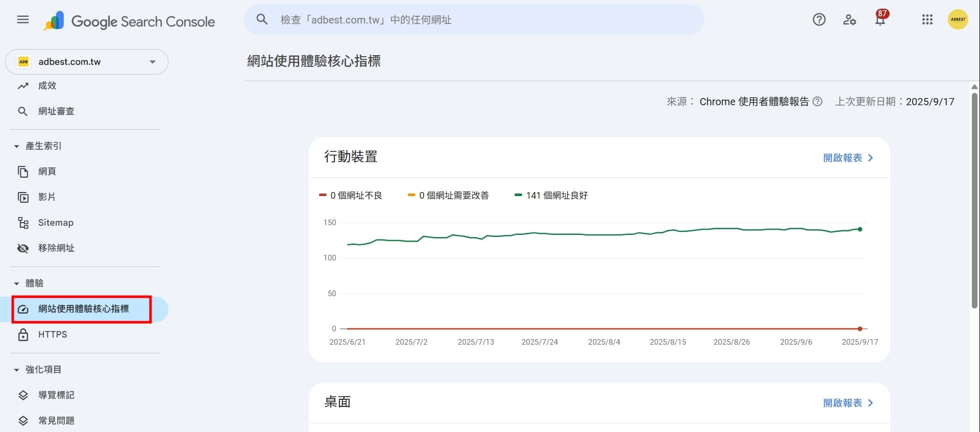Click the chevron beside 行動裝置 開啟報表

click(870, 158)
